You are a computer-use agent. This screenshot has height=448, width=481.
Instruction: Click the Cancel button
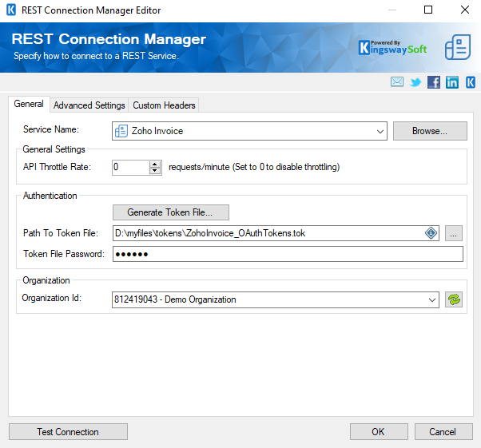443,431
